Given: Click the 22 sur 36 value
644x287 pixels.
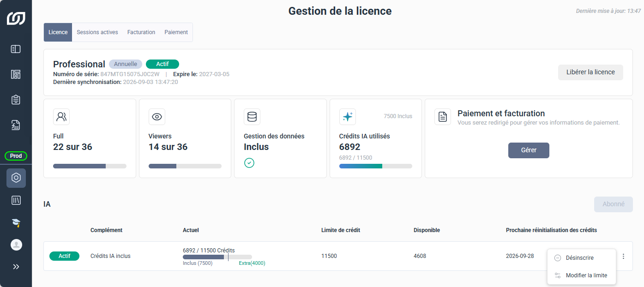Looking at the screenshot, I should tap(73, 147).
